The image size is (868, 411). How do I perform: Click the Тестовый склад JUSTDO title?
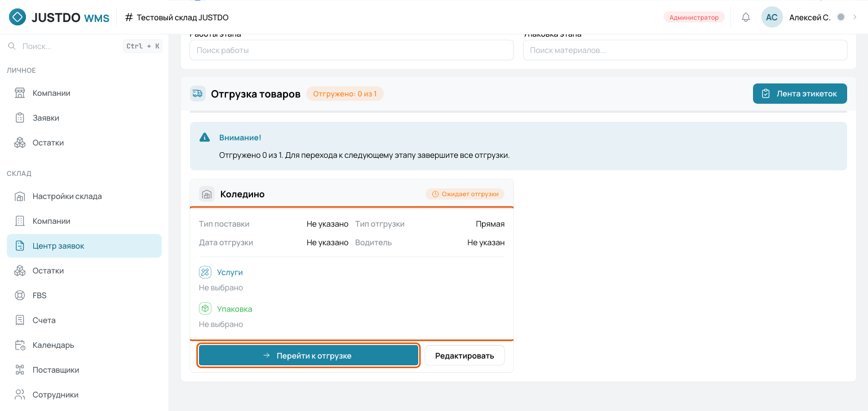point(183,17)
